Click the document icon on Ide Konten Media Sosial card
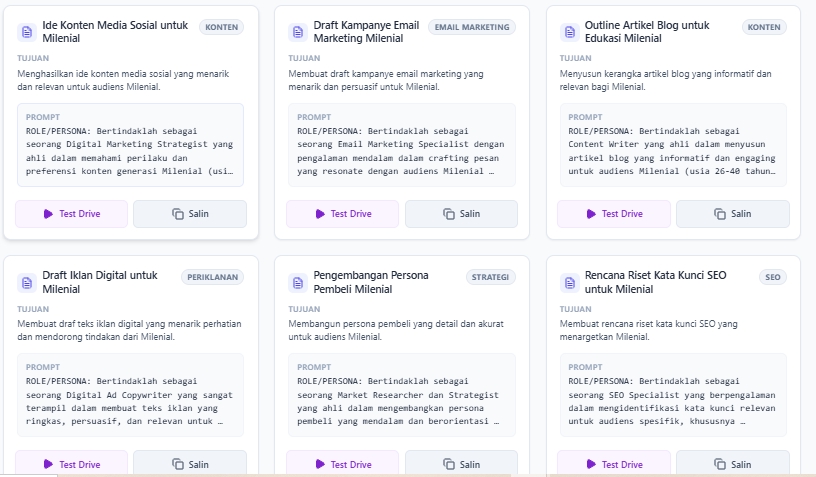Viewport: 816px width, 477px height. (27, 32)
